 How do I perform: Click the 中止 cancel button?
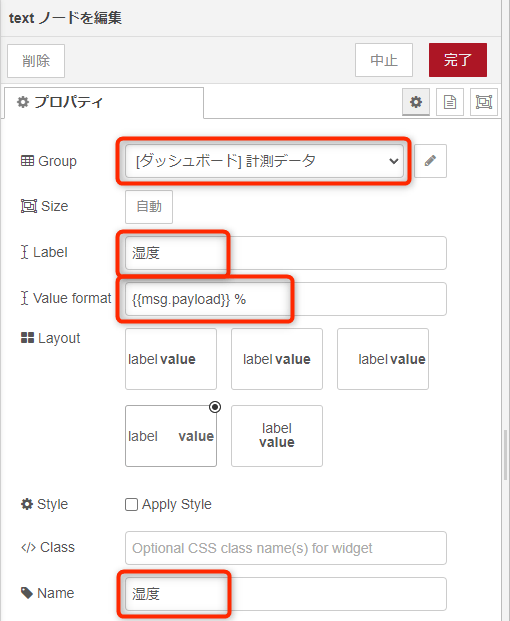click(x=384, y=60)
